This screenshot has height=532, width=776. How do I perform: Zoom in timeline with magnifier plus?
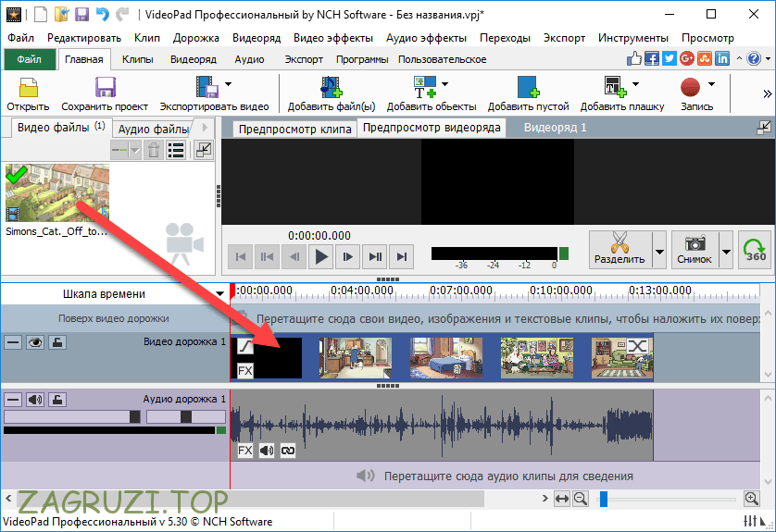(751, 499)
